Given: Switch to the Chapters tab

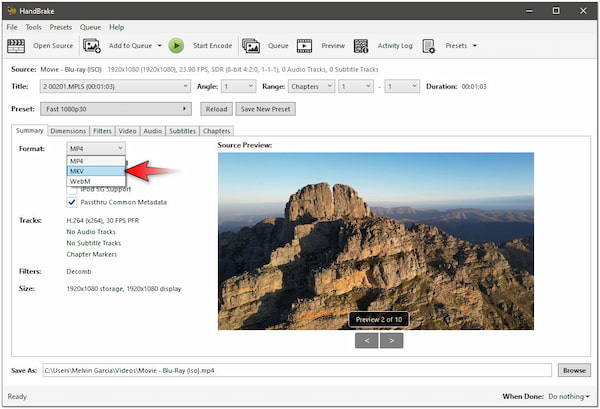Looking at the screenshot, I should pos(216,131).
